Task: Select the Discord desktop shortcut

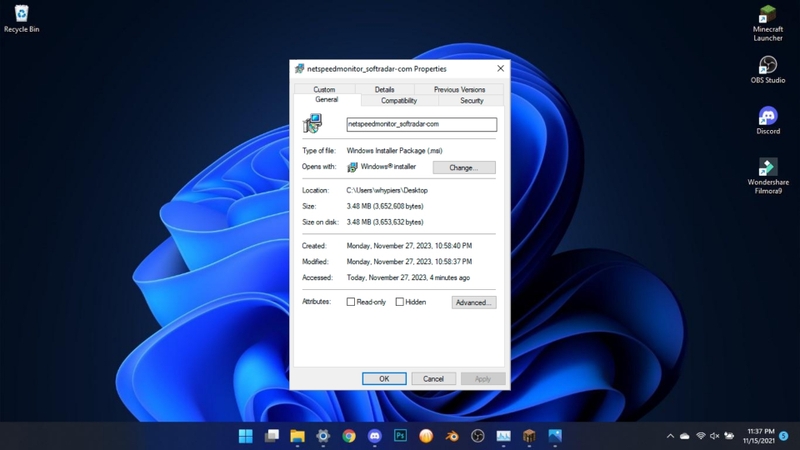Action: pos(768,121)
